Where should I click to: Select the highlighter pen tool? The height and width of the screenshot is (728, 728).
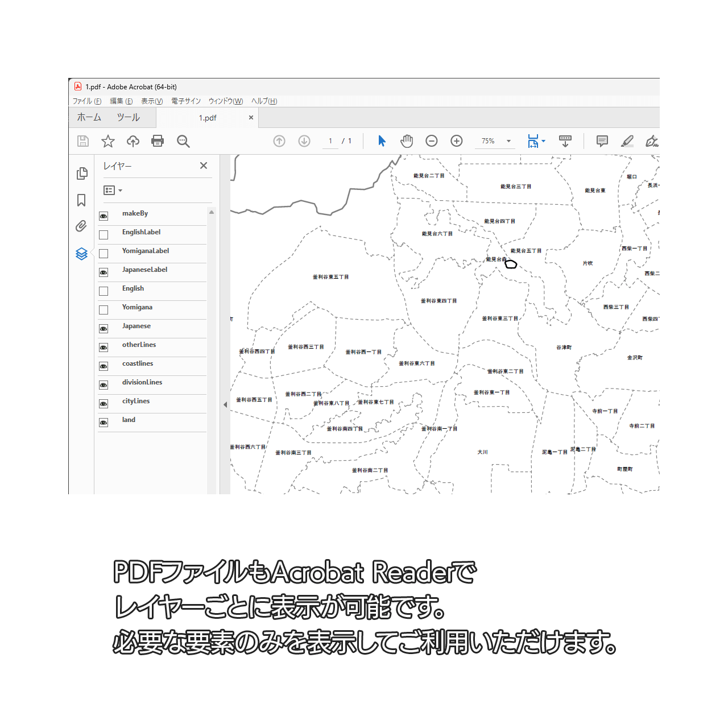tap(627, 141)
